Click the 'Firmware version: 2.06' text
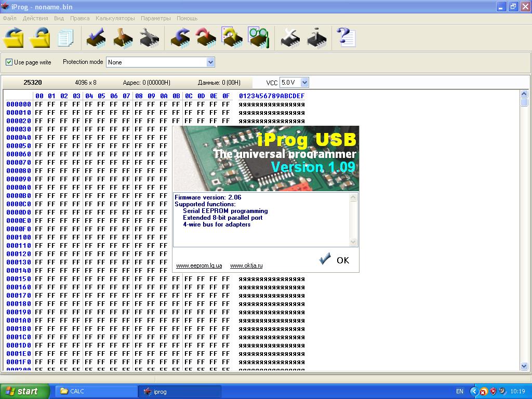Viewport: 532px width, 399px height. tap(208, 197)
